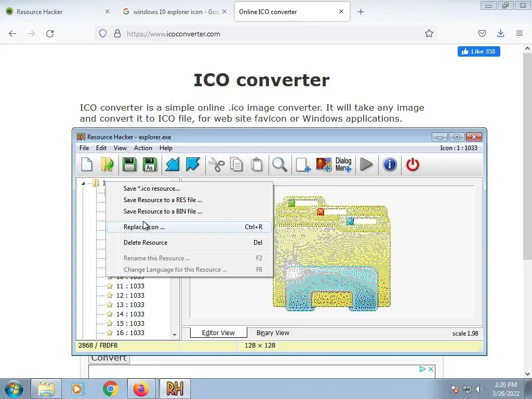Image resolution: width=532 pixels, height=399 pixels.
Task: Click the add image resource icon
Action: [323, 165]
